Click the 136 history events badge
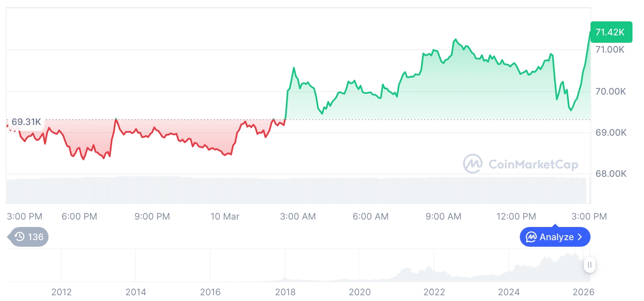The width and height of the screenshot is (644, 301). point(29,237)
